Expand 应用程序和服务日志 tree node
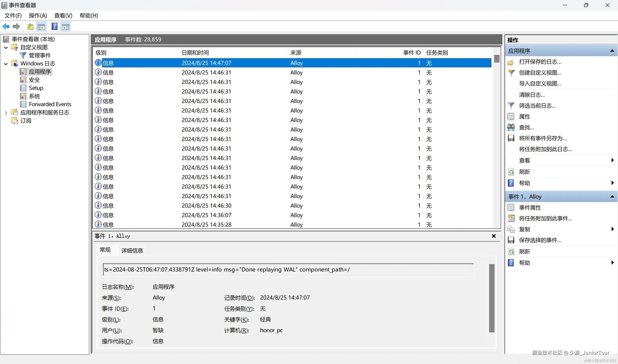Screen dimensions: 618x364 click(x=6, y=113)
